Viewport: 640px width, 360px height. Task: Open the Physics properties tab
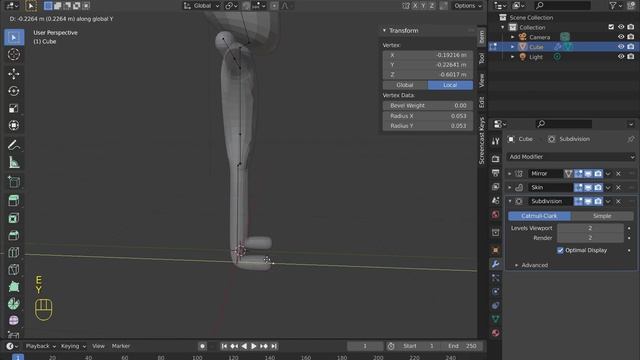pyautogui.click(x=496, y=291)
